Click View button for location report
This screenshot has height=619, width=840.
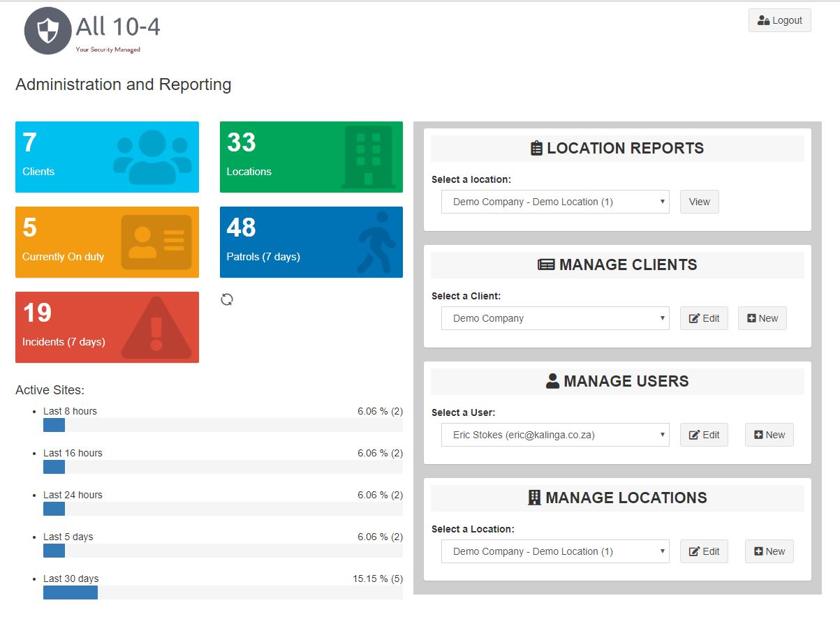coord(699,202)
